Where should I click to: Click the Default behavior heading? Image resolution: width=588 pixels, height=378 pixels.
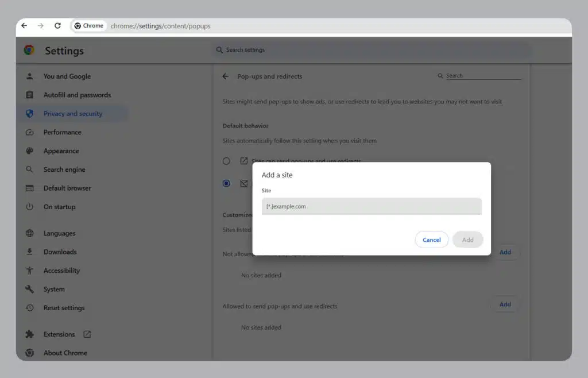[245, 126]
